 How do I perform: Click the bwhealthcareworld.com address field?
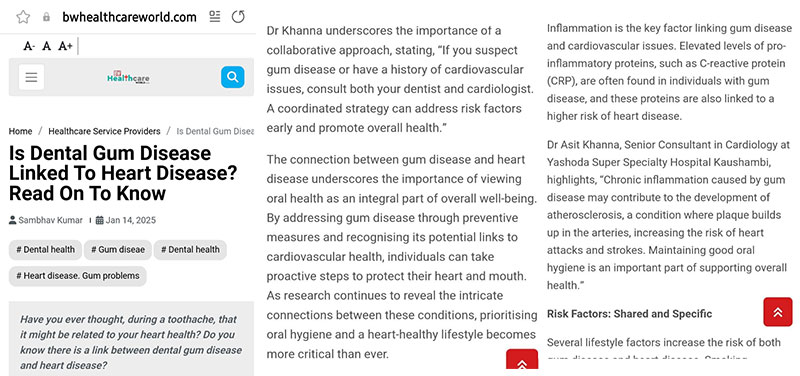pyautogui.click(x=130, y=17)
